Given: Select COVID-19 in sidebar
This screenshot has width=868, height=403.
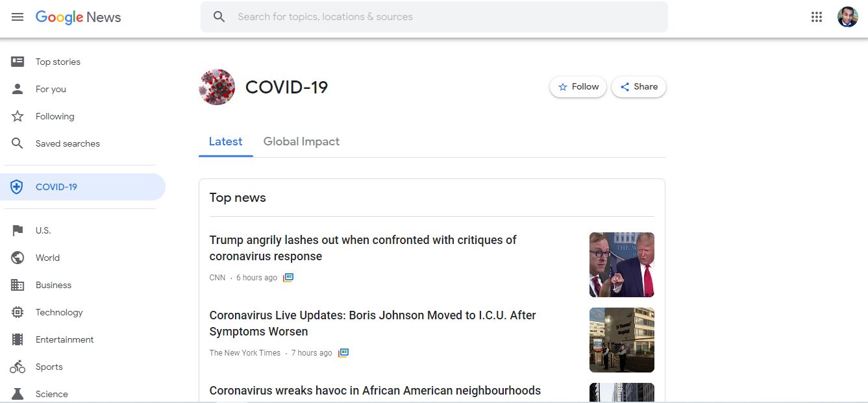Looking at the screenshot, I should click(82, 187).
